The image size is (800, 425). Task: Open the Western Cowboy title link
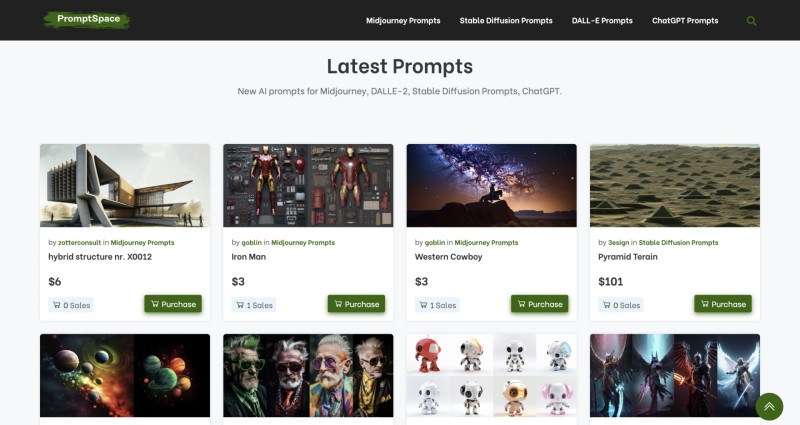(448, 257)
